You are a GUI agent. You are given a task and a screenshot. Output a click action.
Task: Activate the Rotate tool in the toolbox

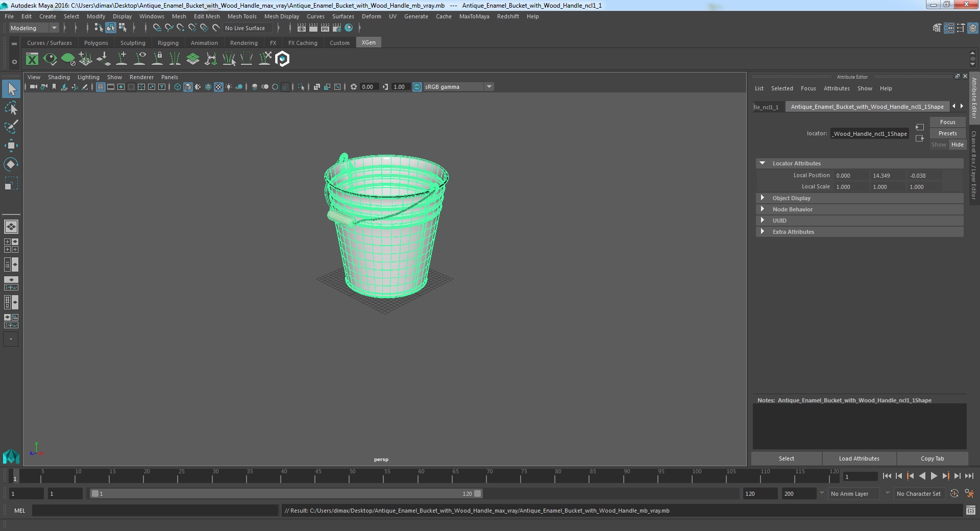pyautogui.click(x=11, y=164)
